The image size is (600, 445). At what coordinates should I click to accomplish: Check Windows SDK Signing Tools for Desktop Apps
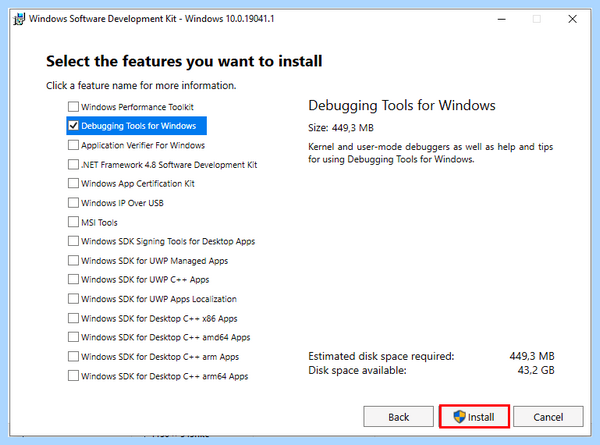pos(73,241)
